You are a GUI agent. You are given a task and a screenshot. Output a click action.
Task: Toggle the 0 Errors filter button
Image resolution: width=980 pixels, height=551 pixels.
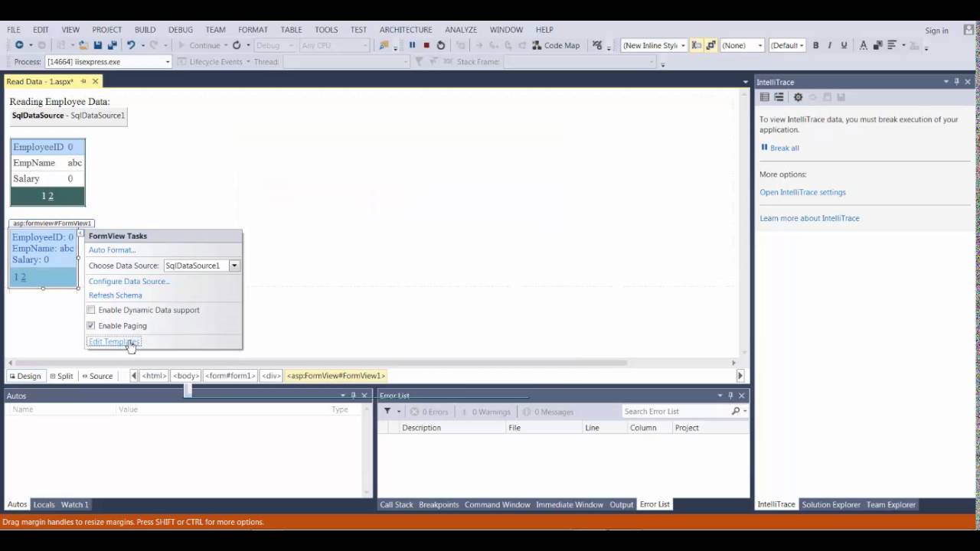pyautogui.click(x=429, y=412)
